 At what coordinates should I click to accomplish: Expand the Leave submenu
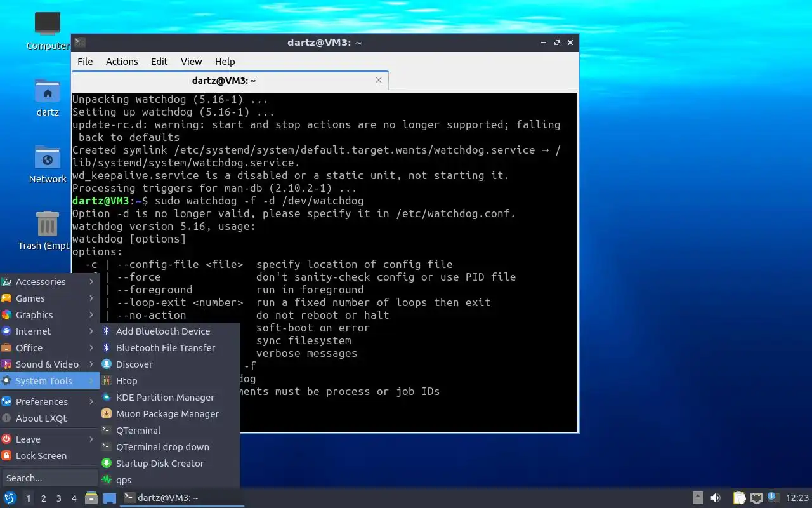coord(49,439)
